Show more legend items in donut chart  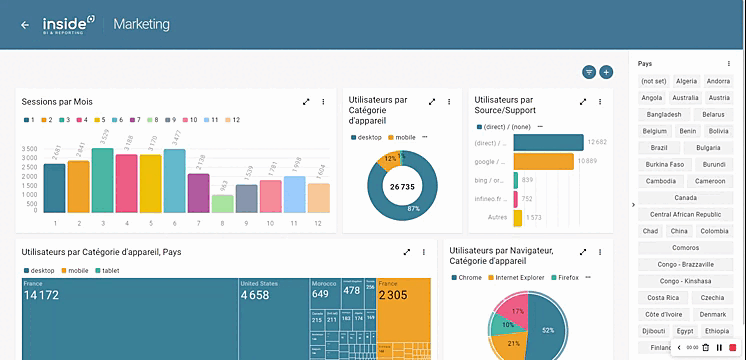(425, 137)
